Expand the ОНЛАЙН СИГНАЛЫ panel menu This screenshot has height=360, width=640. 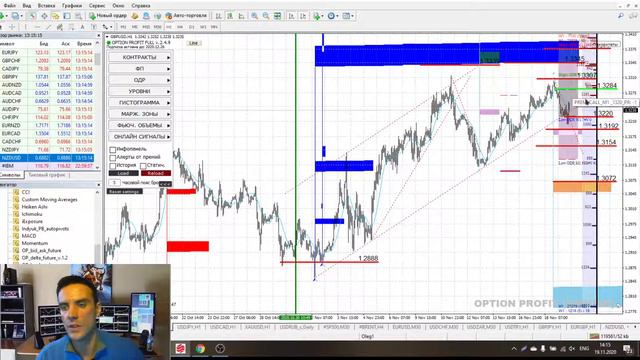coord(140,137)
